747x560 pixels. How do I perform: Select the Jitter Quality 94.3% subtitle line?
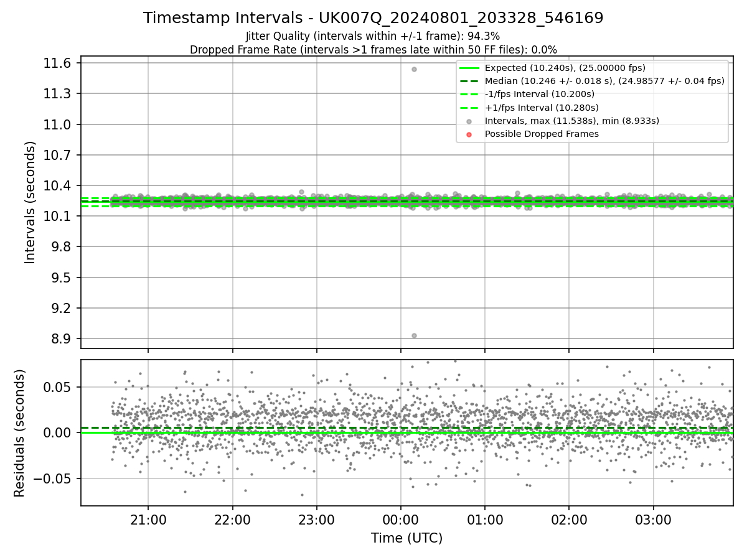(373, 36)
